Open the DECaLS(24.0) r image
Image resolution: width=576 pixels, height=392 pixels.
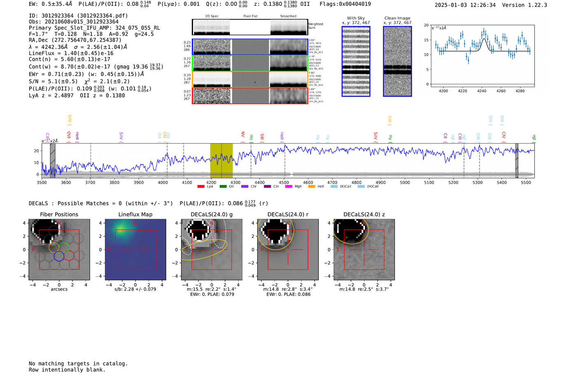pos(288,249)
